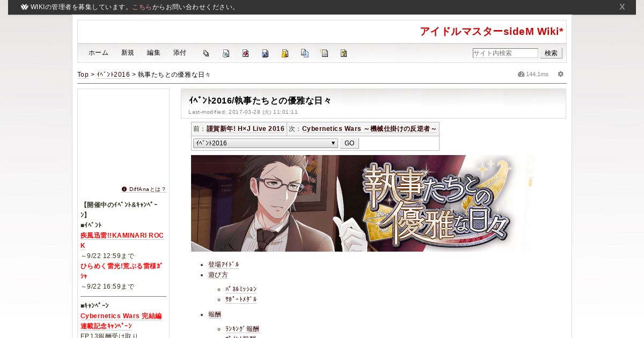Go to ｲﾍﾞﾝﾄ2016 in breadcrumb

click(113, 75)
